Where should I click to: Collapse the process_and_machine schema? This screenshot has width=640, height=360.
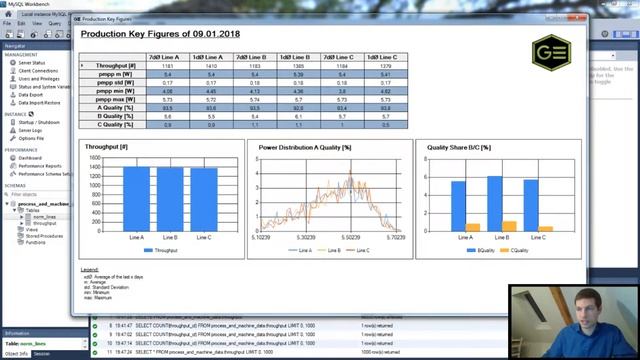click(x=7, y=204)
